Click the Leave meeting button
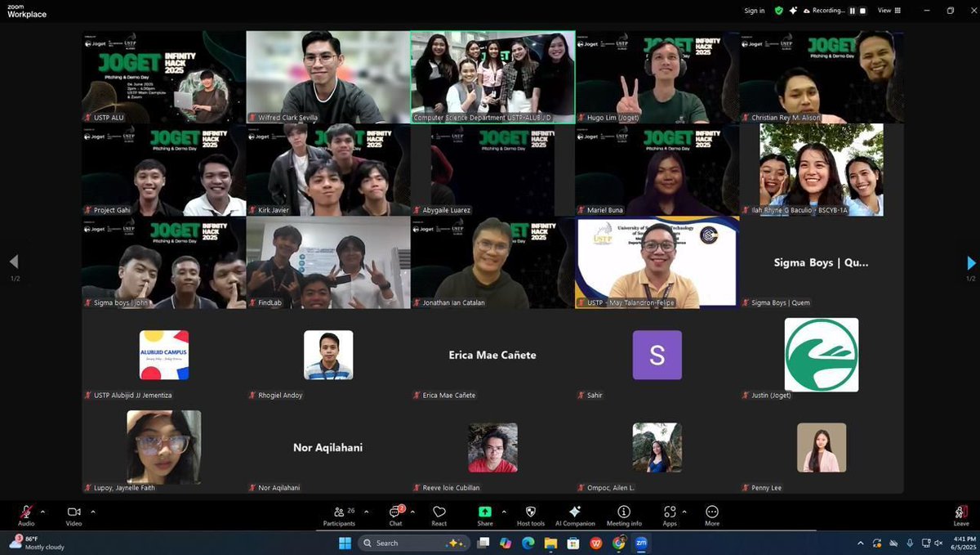Image resolution: width=980 pixels, height=555 pixels. [961, 515]
